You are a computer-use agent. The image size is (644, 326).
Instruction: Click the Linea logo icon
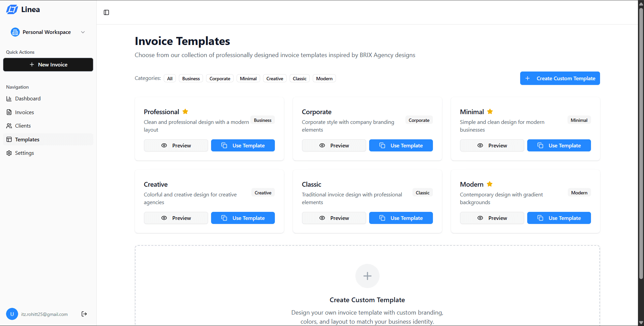(12, 9)
